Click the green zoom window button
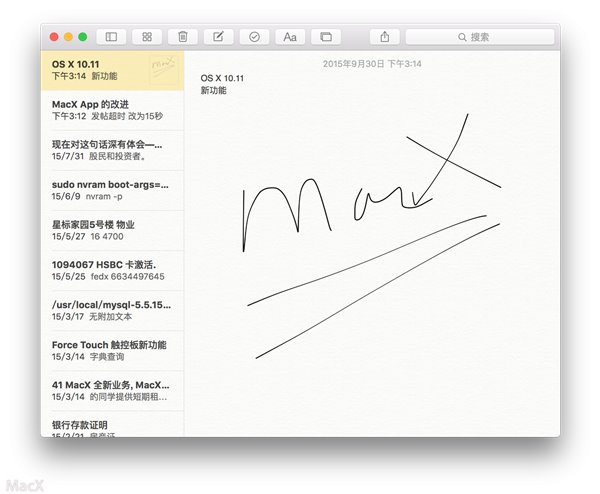Viewport: 600px width, 494px height. pyautogui.click(x=83, y=37)
